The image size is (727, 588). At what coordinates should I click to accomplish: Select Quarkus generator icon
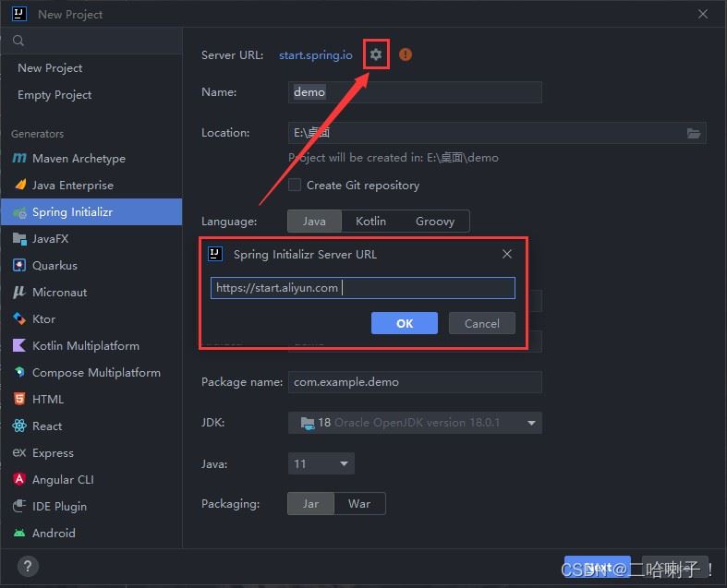[x=19, y=266]
